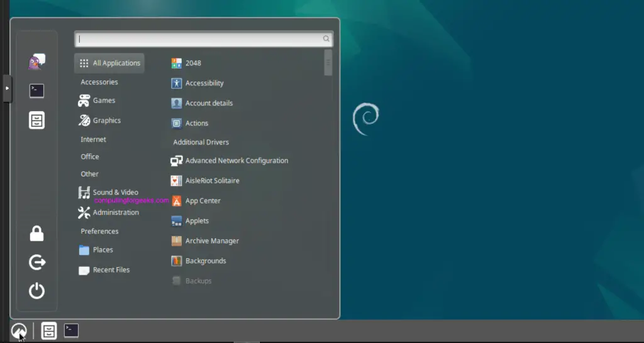Open the Applets icon
Viewport: 644px width, 343px height.
tap(177, 220)
